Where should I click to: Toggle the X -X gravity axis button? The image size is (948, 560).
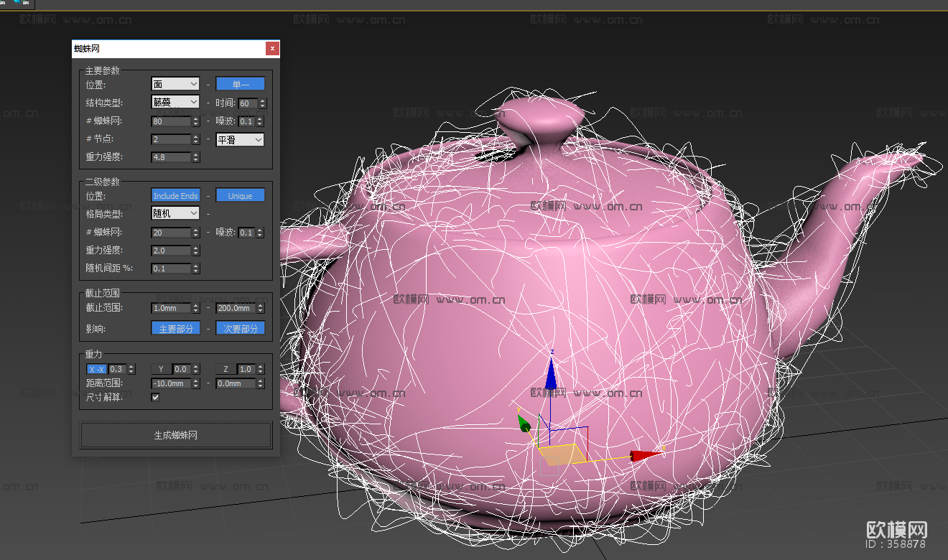[x=96, y=369]
